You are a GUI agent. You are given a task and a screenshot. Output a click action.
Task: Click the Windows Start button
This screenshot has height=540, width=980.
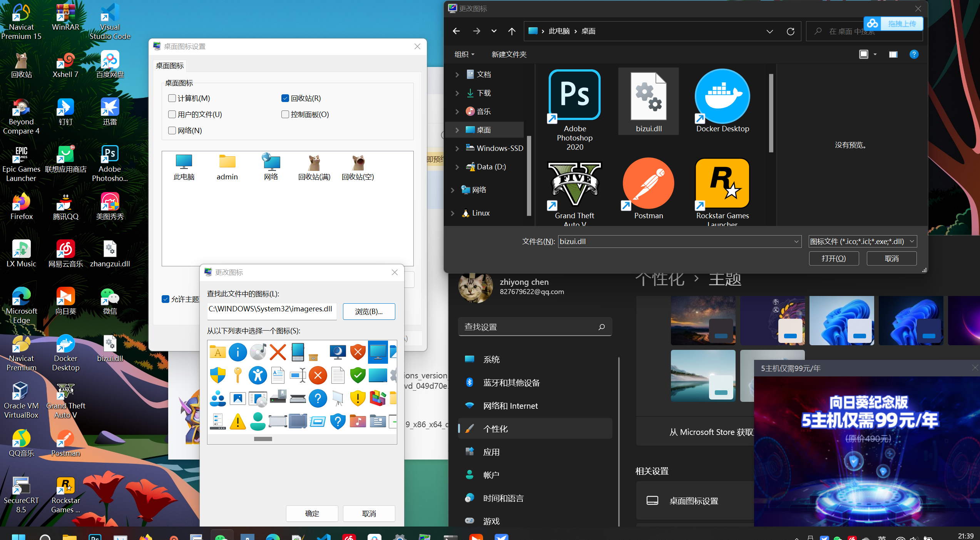tap(18, 537)
